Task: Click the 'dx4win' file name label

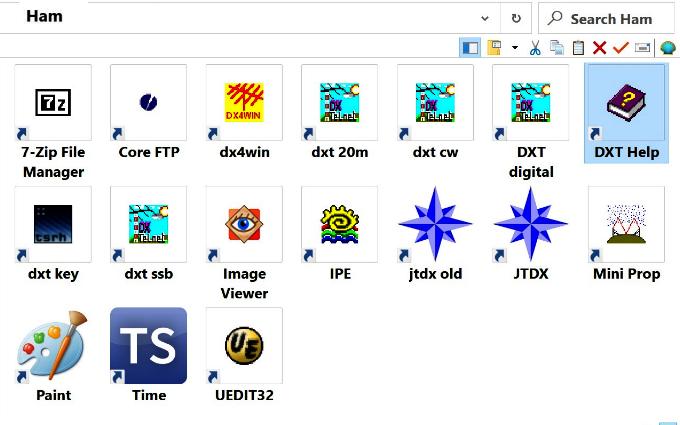Action: point(245,152)
